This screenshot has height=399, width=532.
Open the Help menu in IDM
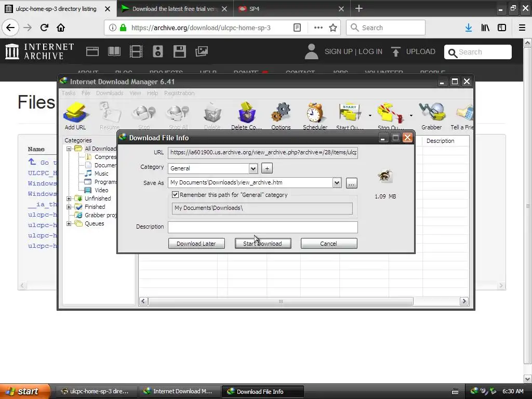(x=152, y=93)
